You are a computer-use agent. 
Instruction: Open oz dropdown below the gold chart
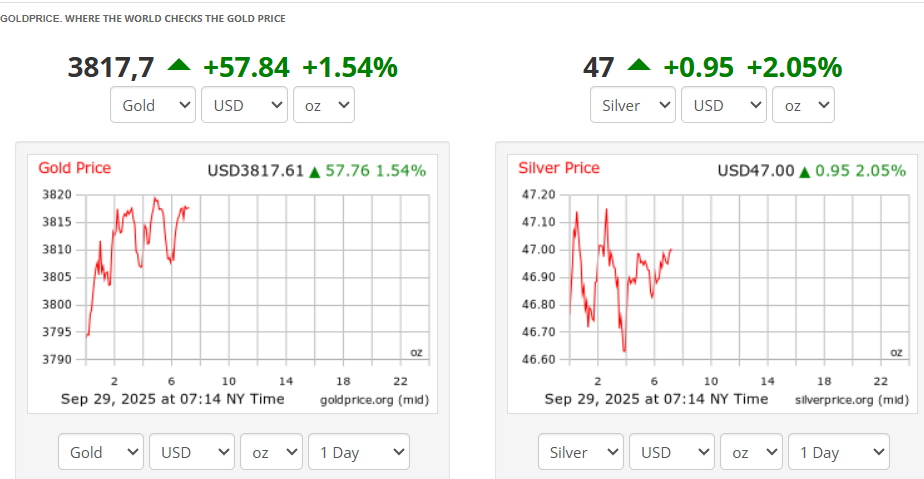pyautogui.click(x=271, y=452)
